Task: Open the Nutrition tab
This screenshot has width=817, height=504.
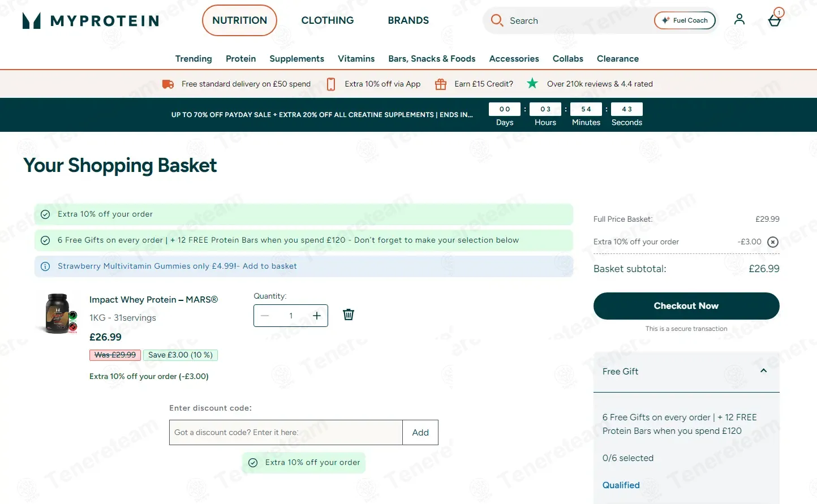Action: (x=239, y=20)
